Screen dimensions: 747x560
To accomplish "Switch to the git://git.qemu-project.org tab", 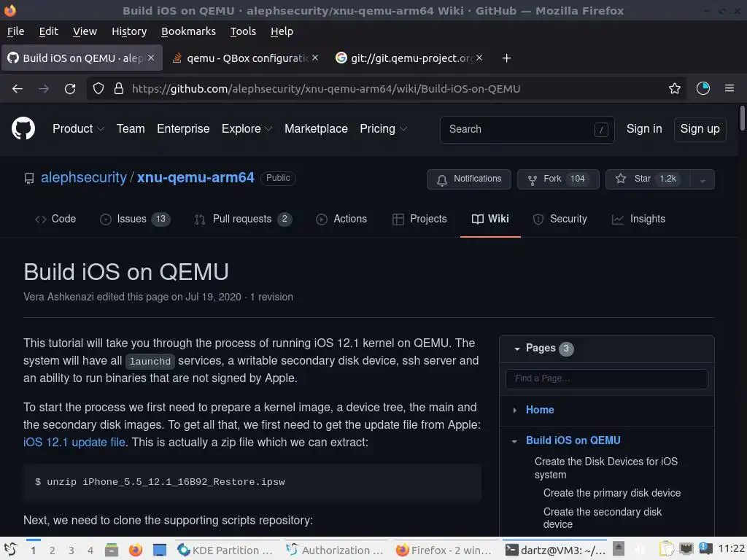I will (409, 58).
